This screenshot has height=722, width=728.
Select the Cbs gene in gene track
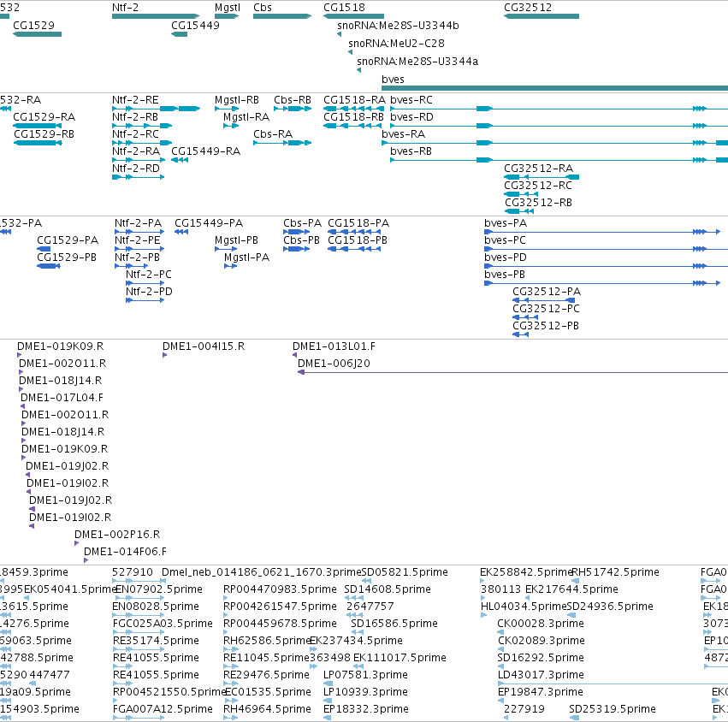282,16
